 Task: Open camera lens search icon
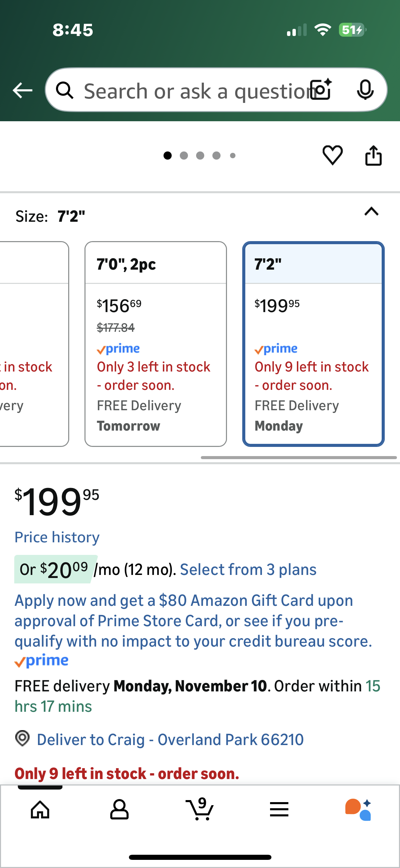(322, 90)
